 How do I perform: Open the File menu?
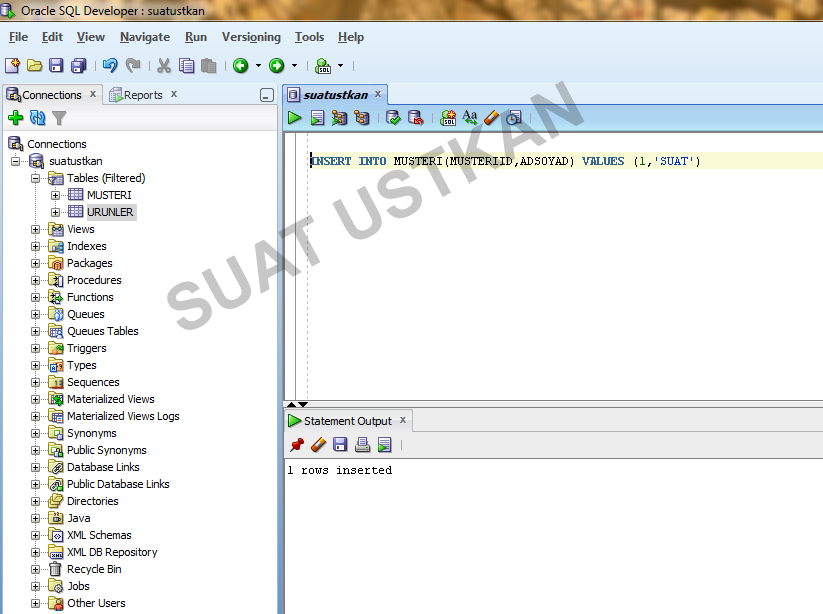(18, 37)
